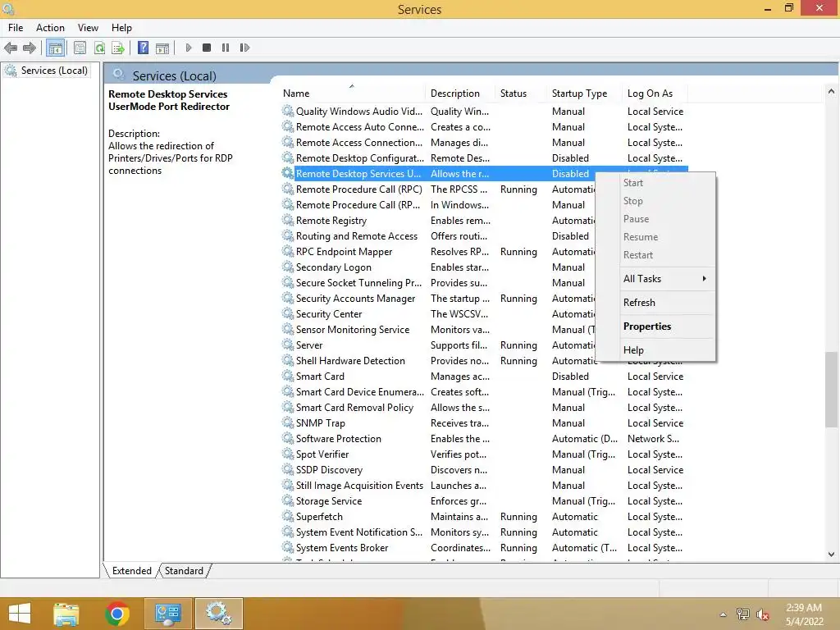
Task: Open the File menu
Action: (x=16, y=28)
